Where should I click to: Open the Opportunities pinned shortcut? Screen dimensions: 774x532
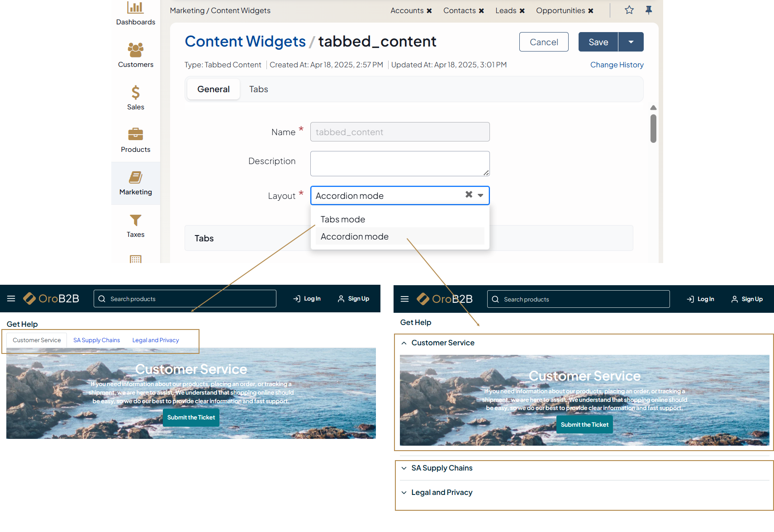point(560,10)
